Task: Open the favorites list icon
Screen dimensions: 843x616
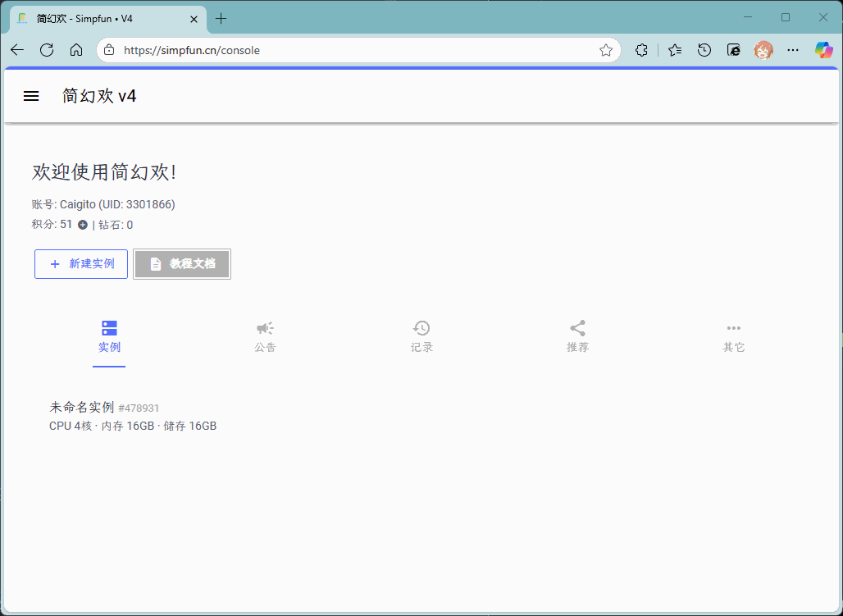Action: [x=675, y=50]
